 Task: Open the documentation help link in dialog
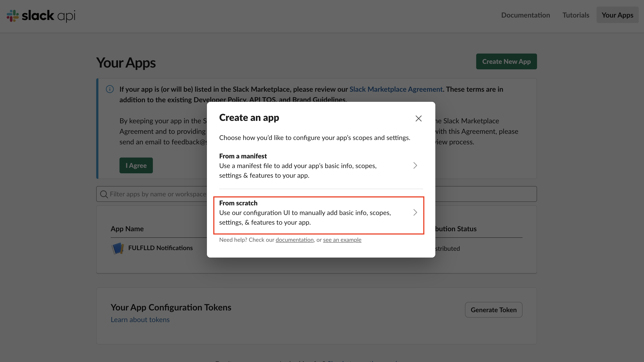[295, 240]
